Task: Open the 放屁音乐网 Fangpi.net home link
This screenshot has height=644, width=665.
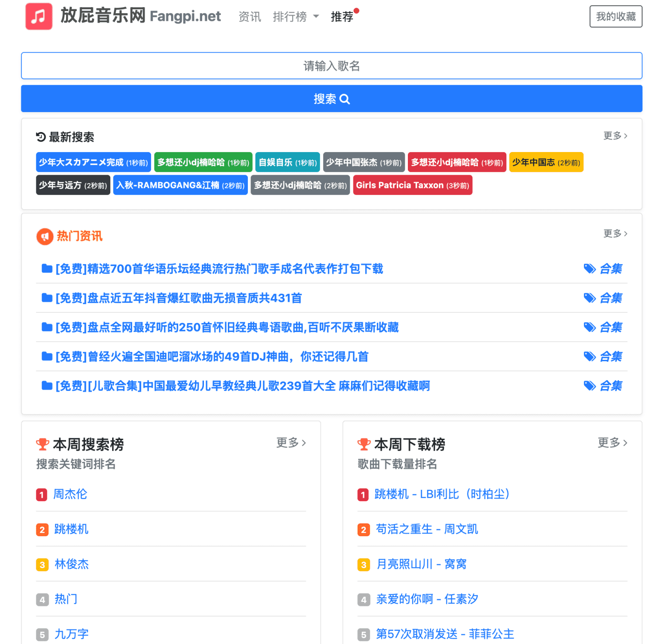Action: [x=141, y=16]
